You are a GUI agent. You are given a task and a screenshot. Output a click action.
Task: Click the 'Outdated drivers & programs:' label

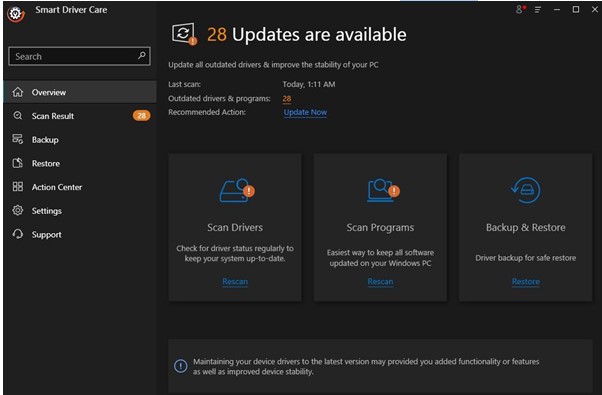tap(219, 99)
